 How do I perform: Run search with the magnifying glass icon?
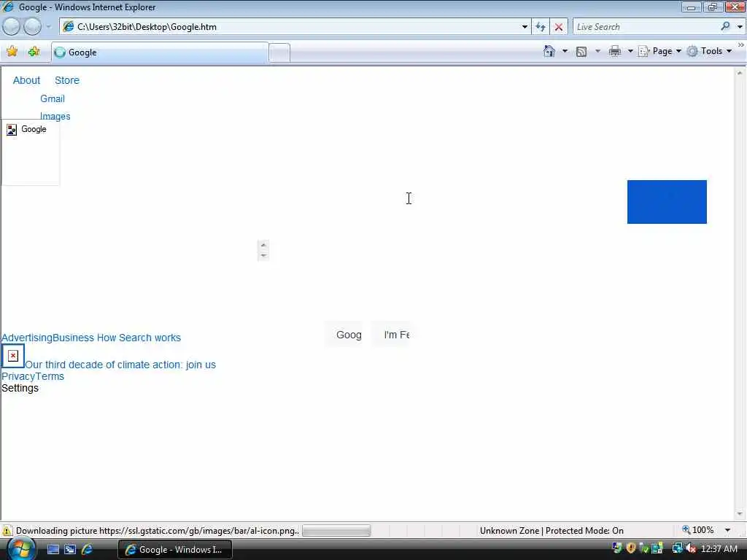coord(725,27)
